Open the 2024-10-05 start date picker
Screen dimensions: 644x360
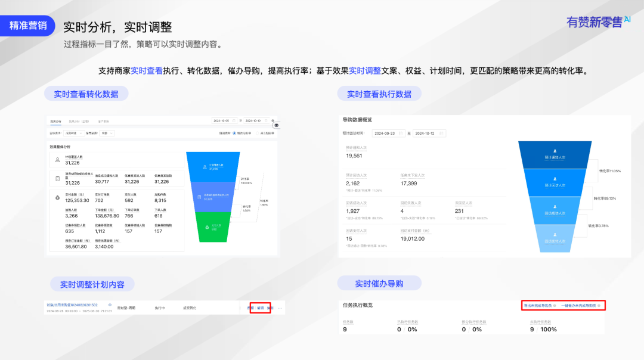[x=225, y=120]
